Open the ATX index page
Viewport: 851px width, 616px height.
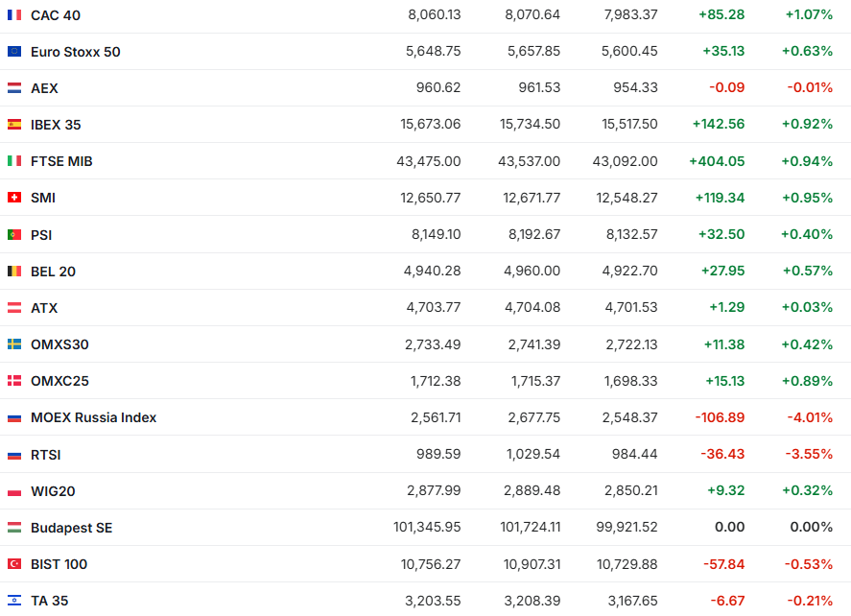click(x=44, y=308)
